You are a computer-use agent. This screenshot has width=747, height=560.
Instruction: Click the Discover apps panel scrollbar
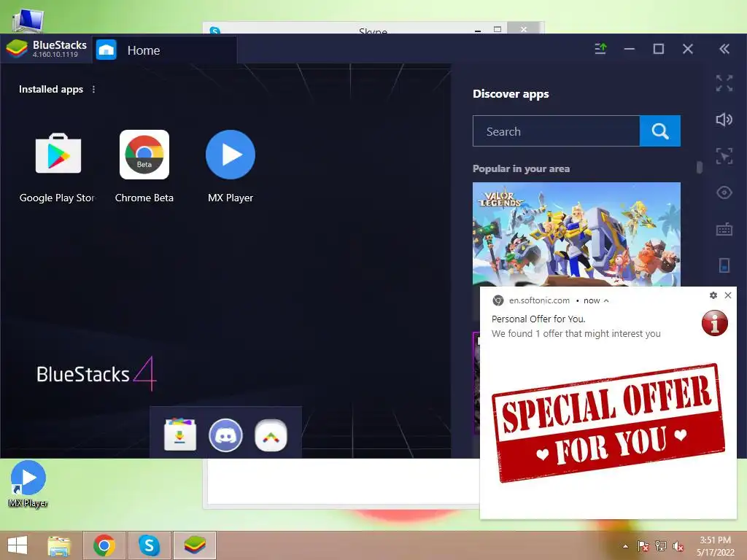pyautogui.click(x=700, y=167)
